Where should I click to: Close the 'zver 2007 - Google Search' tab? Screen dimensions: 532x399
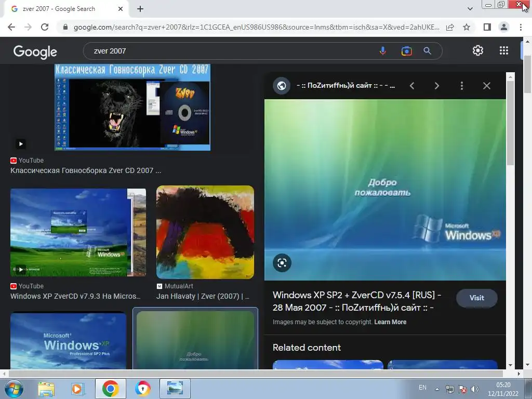[121, 9]
